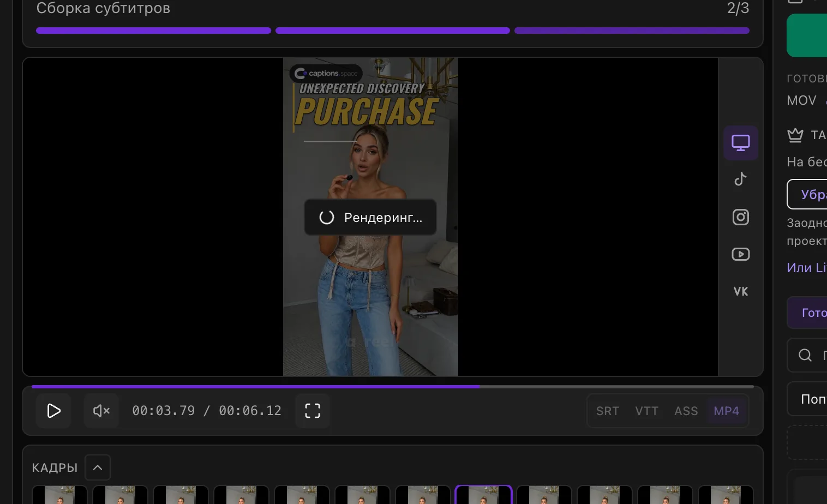Image resolution: width=827 pixels, height=504 pixels.
Task: Play the video preview
Action: (53, 411)
